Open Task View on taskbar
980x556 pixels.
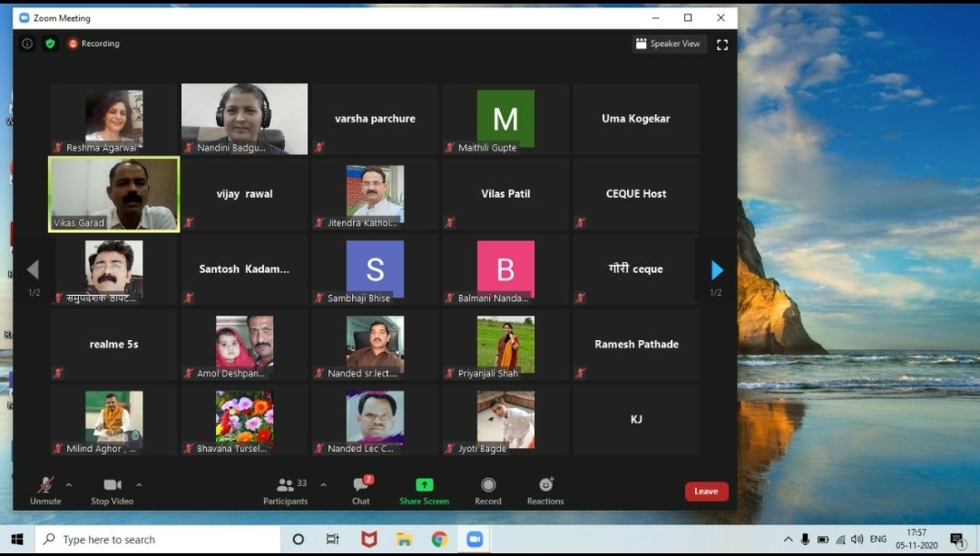[332, 539]
